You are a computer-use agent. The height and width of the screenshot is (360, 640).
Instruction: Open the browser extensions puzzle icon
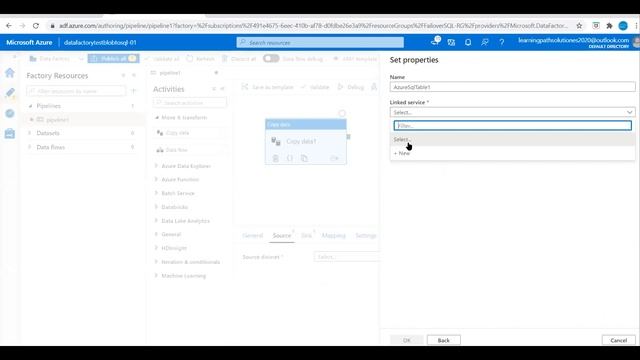point(609,25)
